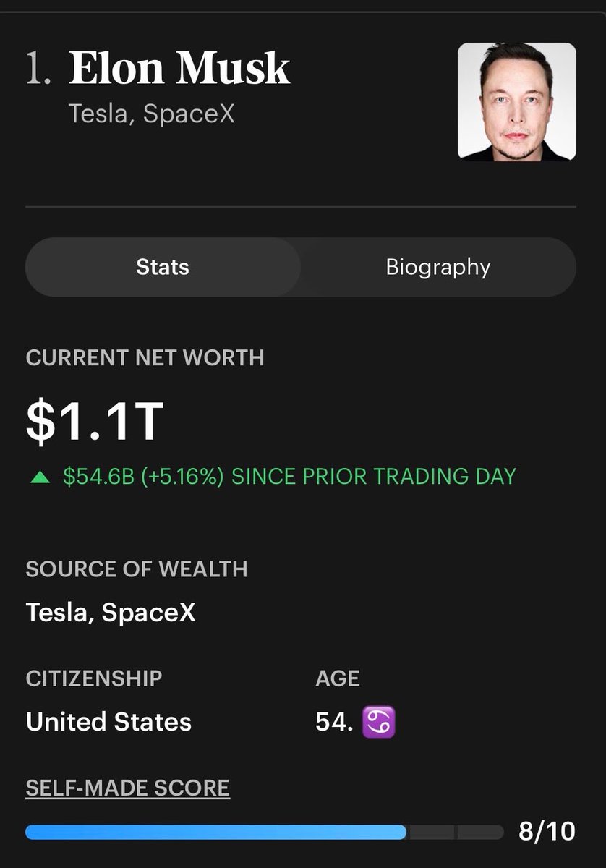Image resolution: width=606 pixels, height=868 pixels.
Task: Click the blue self-made score progress bar
Action: [215, 832]
